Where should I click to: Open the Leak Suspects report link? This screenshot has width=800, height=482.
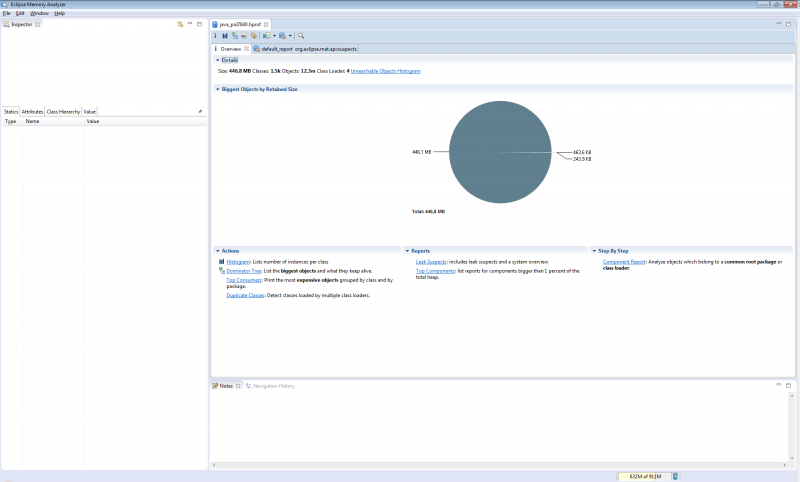pos(431,261)
